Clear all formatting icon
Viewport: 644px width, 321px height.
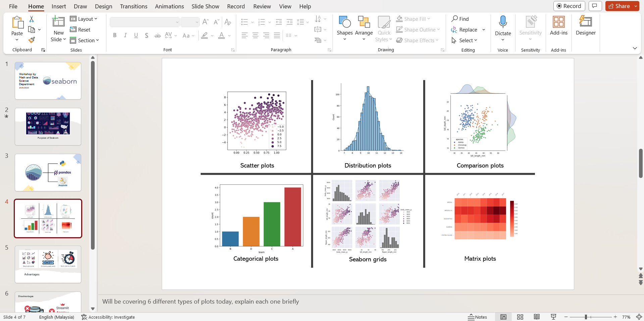(x=228, y=22)
